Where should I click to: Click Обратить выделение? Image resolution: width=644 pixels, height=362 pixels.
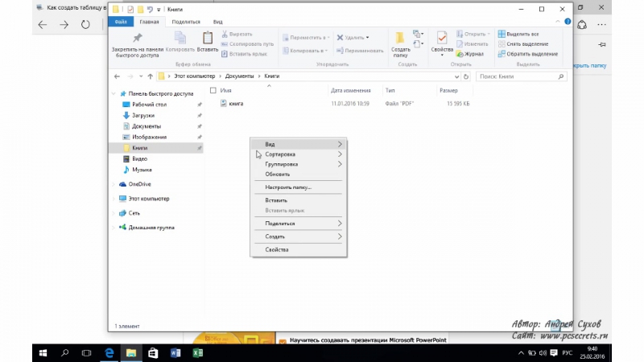[x=528, y=54]
